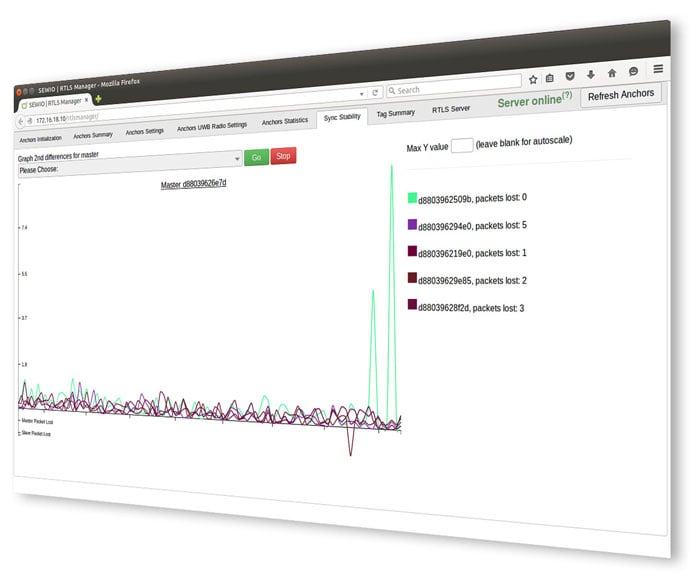Switch to the Anchors Initialization tab
The width and height of the screenshot is (700, 581).
[x=41, y=139]
